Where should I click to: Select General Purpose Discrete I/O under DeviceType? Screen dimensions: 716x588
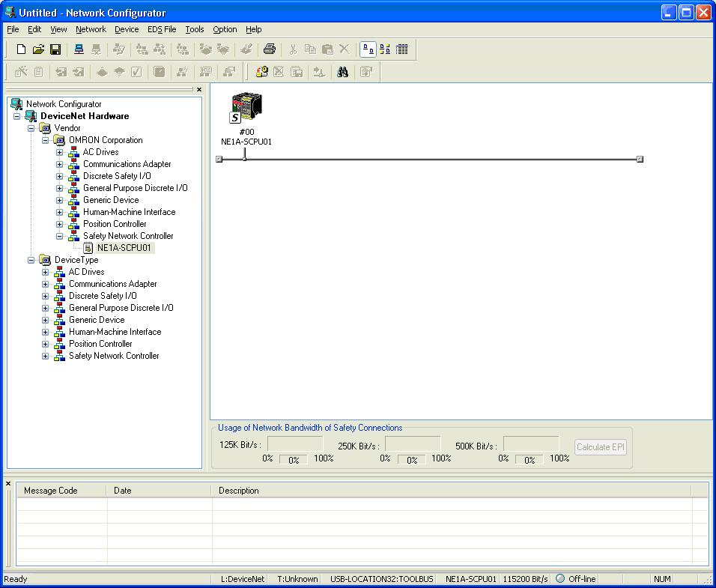click(121, 308)
